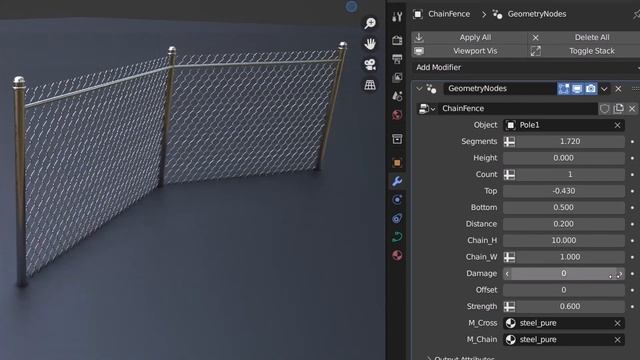This screenshot has height=360, width=640.
Task: Click the pan view hand icon
Action: 370,44
